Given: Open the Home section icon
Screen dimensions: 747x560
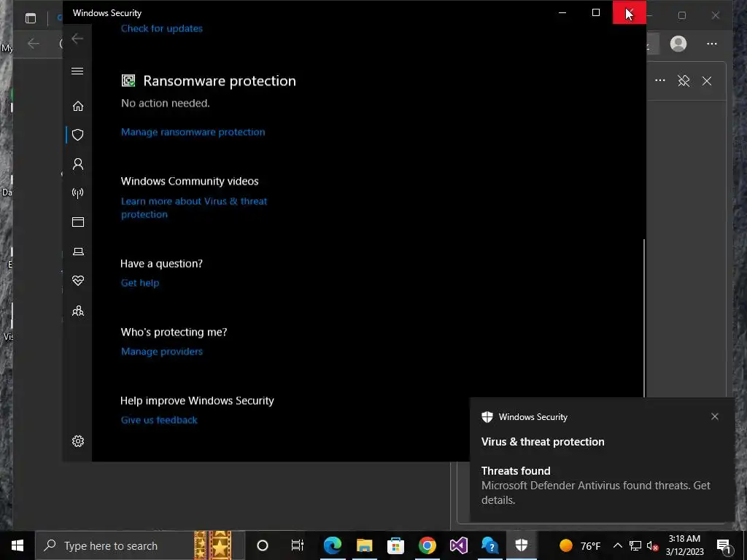Looking at the screenshot, I should 77,106.
